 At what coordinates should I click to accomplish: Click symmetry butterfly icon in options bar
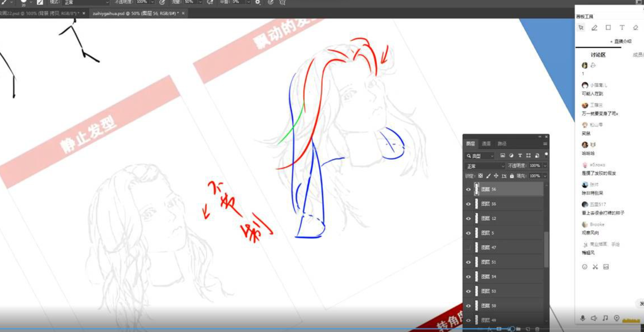(x=282, y=2)
